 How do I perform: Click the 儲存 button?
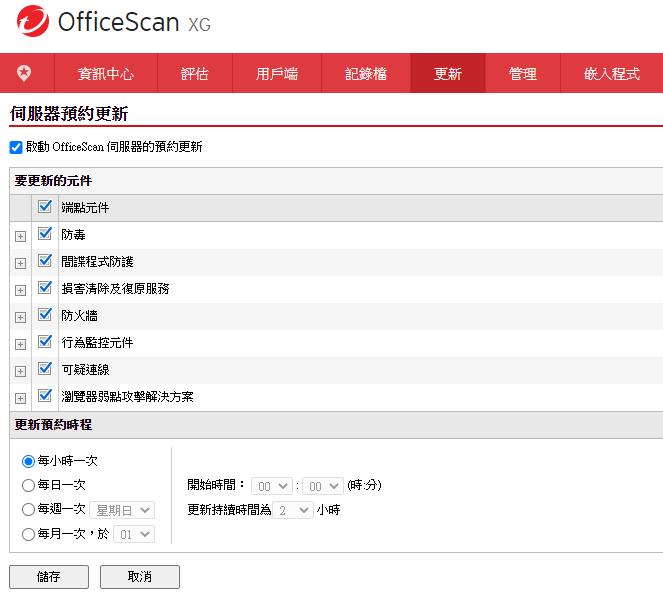(49, 577)
